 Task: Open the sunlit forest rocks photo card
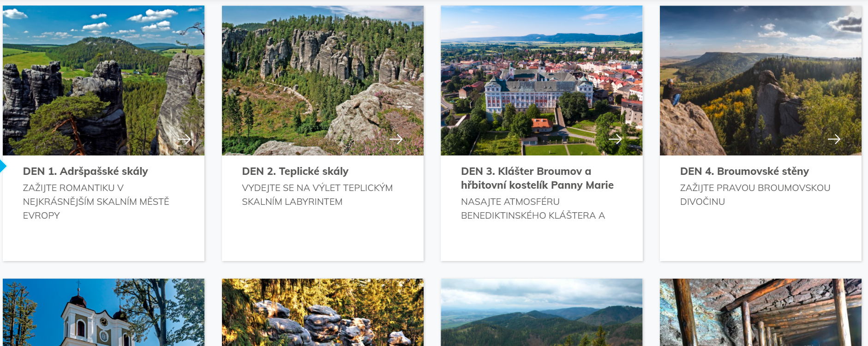tap(323, 312)
